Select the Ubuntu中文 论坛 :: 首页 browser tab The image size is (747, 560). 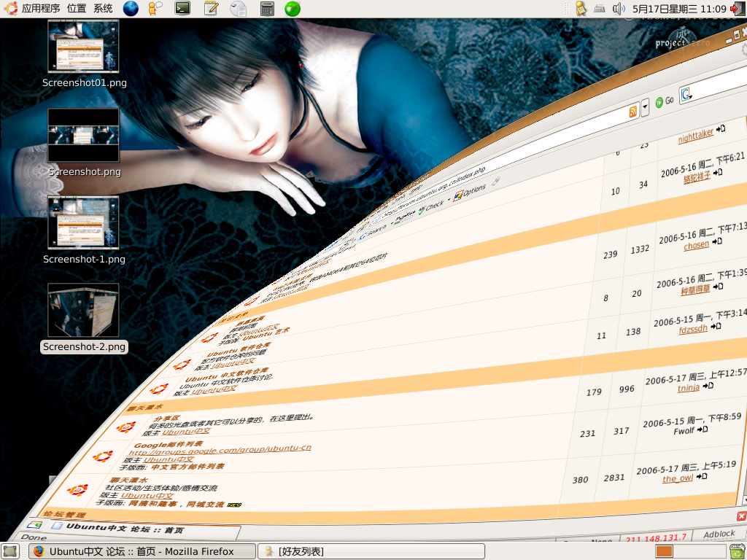tap(146, 529)
